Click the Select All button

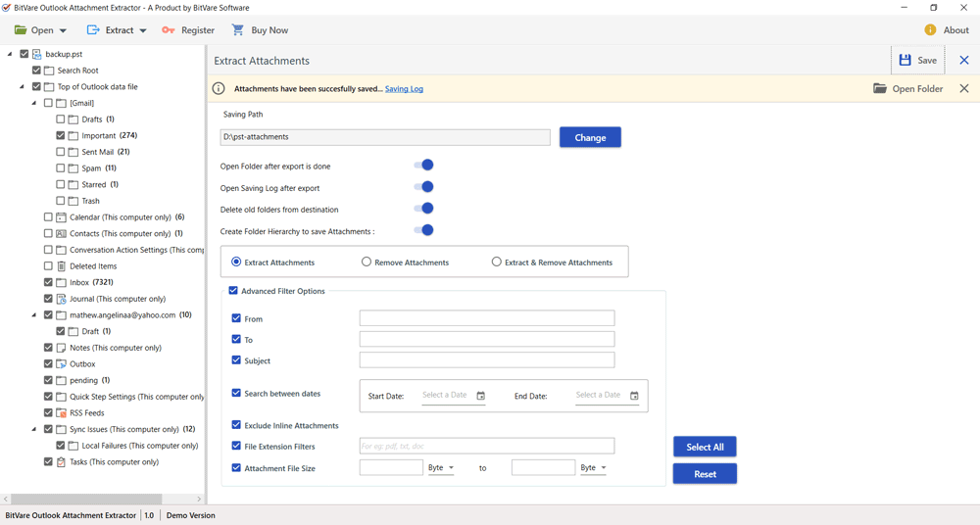(705, 447)
